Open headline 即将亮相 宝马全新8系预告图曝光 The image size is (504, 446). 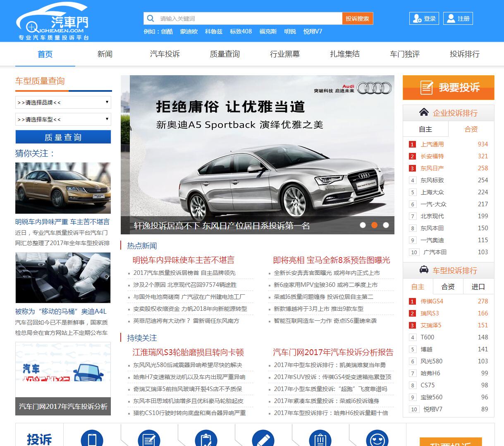click(x=332, y=260)
